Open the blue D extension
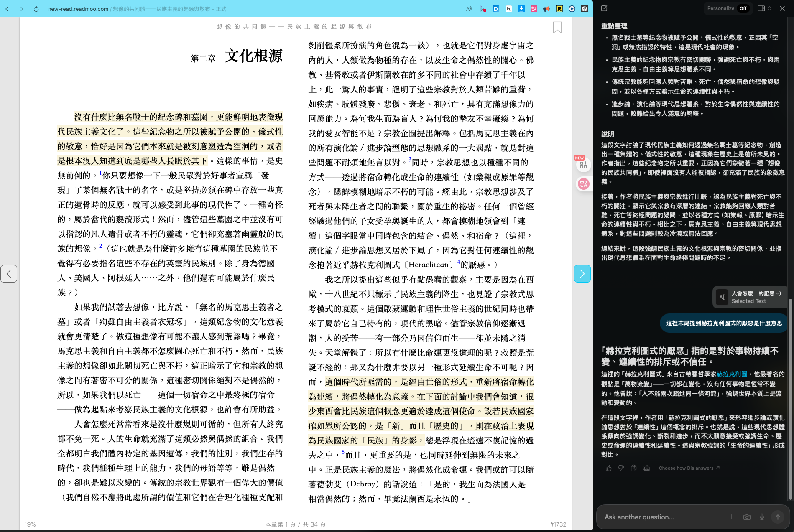Viewport: 794px width, 532px height. [496, 9]
